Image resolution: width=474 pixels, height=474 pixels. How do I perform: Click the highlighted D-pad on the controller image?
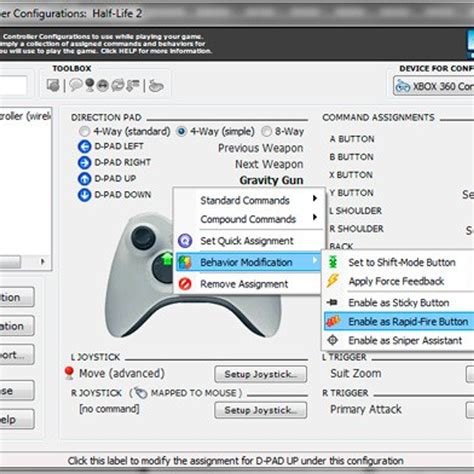pyautogui.click(x=163, y=268)
